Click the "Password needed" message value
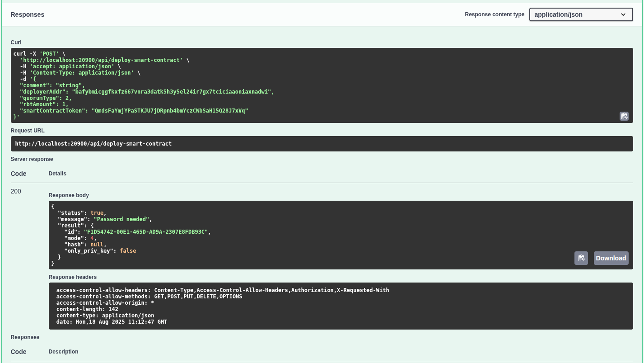This screenshot has width=644, height=363. click(121, 219)
